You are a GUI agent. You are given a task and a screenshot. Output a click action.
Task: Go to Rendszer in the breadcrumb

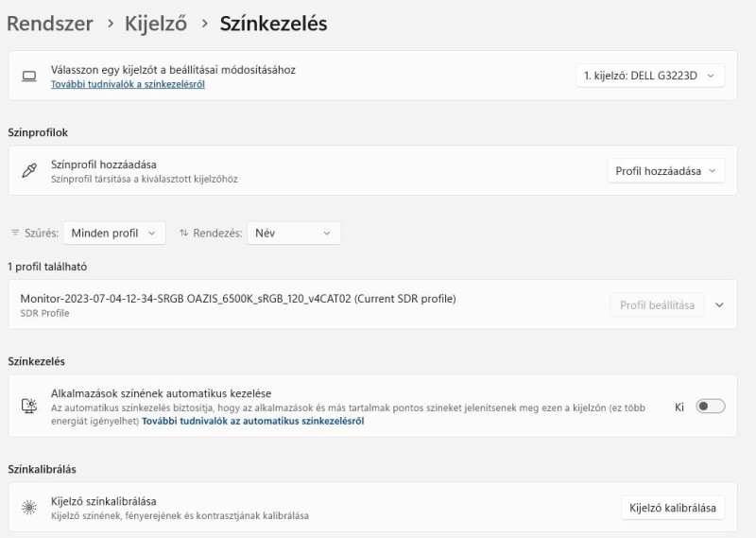click(x=50, y=24)
